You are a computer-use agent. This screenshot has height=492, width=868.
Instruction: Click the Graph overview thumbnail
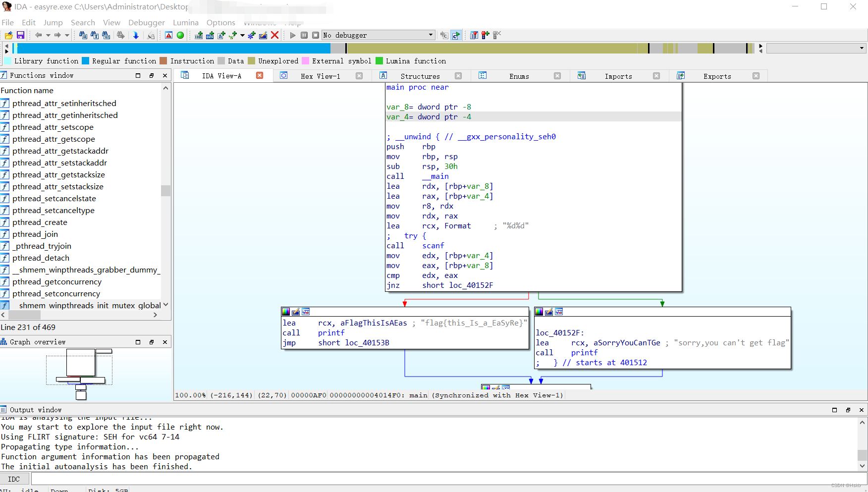pos(79,374)
